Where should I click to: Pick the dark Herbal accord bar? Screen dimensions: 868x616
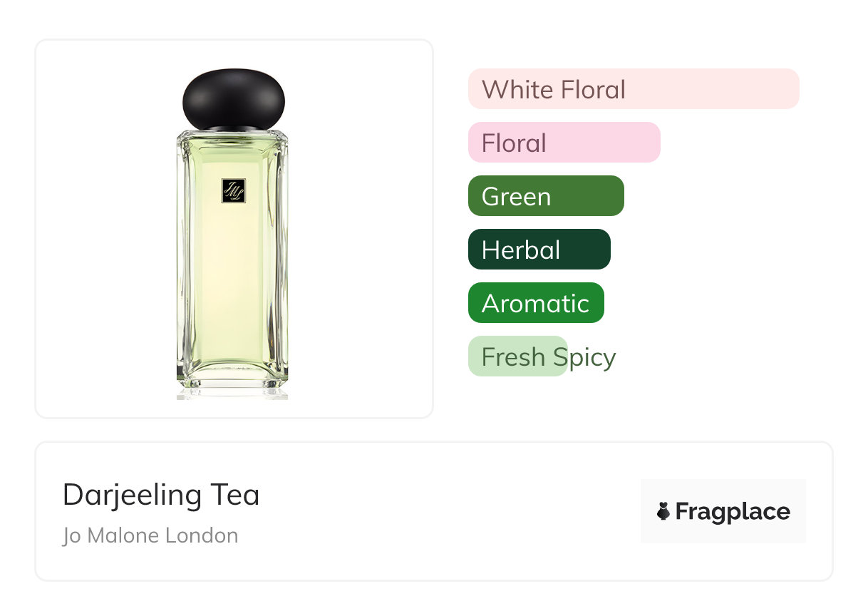tap(539, 250)
